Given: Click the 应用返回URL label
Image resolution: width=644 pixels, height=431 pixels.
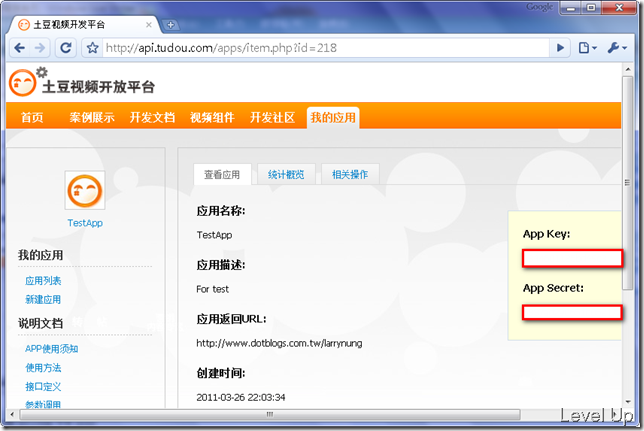Looking at the screenshot, I should click(x=231, y=319).
